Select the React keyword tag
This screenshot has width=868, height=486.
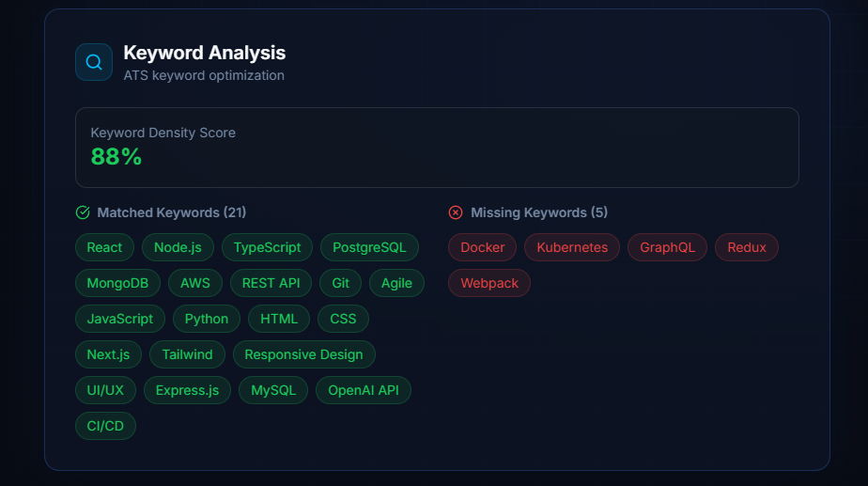[x=104, y=247]
